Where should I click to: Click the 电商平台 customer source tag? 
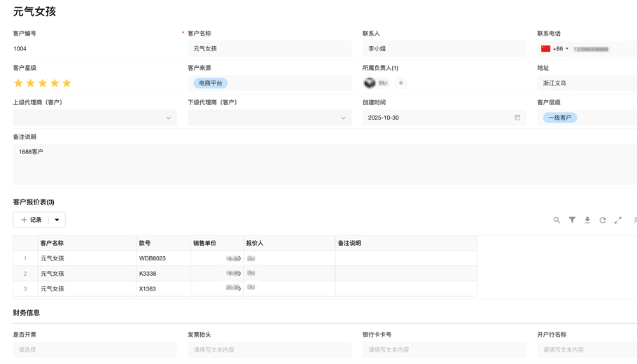[x=211, y=83]
